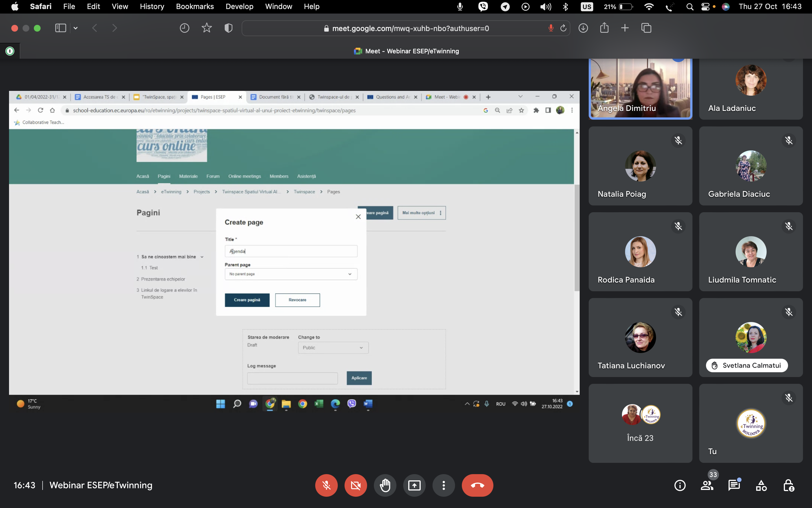Image resolution: width=812 pixels, height=508 pixels.
Task: Open the Mai multe opțiuni dropdown button
Action: coord(422,213)
